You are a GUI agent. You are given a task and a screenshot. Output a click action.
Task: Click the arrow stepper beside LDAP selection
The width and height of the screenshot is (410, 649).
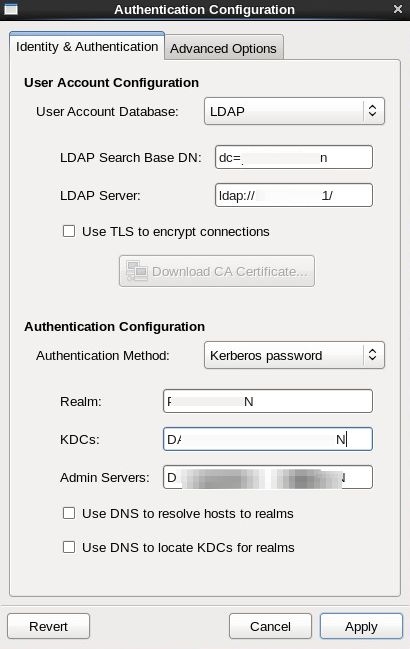point(372,111)
